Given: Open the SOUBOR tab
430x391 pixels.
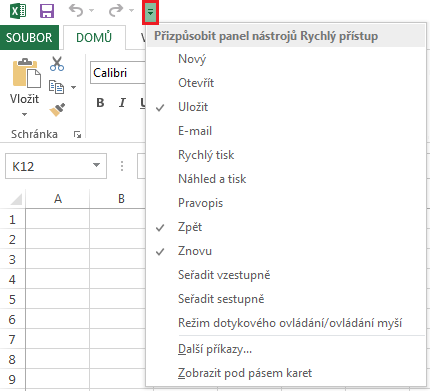Looking at the screenshot, I should tap(29, 37).
